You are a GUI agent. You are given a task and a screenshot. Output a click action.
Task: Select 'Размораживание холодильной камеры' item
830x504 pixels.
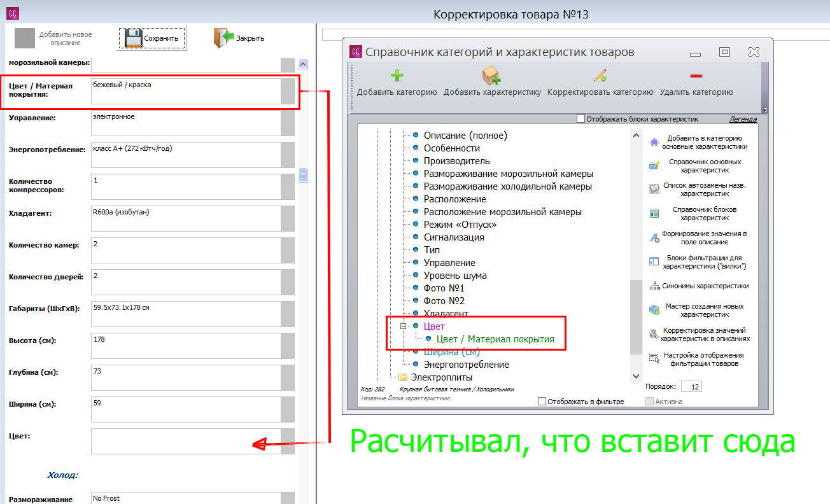(508, 186)
